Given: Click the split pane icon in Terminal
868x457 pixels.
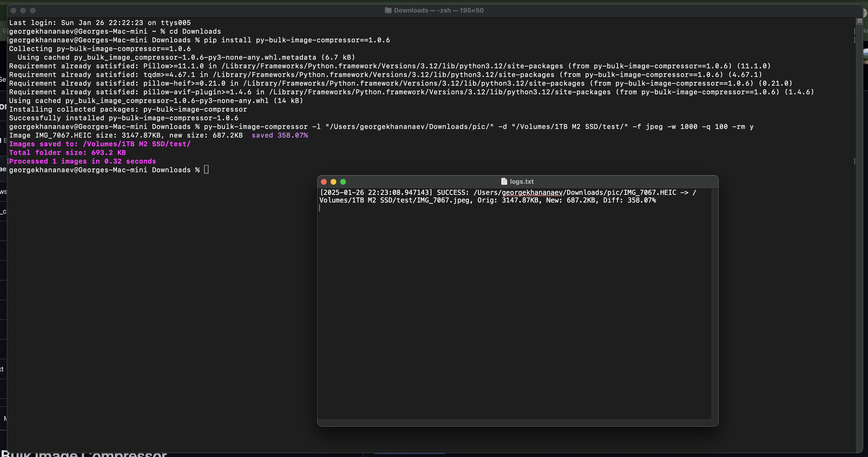Looking at the screenshot, I should tap(859, 21).
